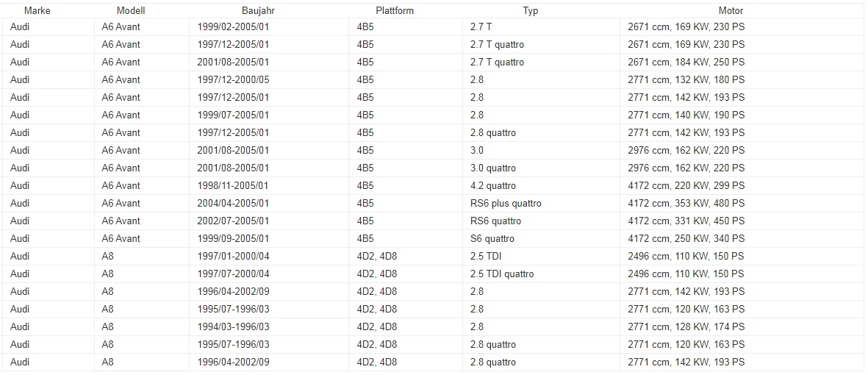Click the 4.2 quattro type cell
Image resolution: width=868 pixels, height=375 pixels.
tap(541, 185)
